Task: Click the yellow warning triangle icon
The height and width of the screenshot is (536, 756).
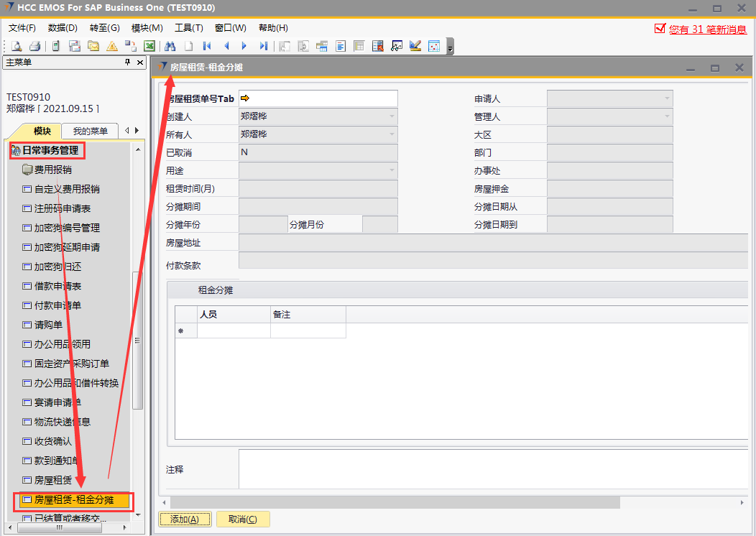Action: click(112, 46)
